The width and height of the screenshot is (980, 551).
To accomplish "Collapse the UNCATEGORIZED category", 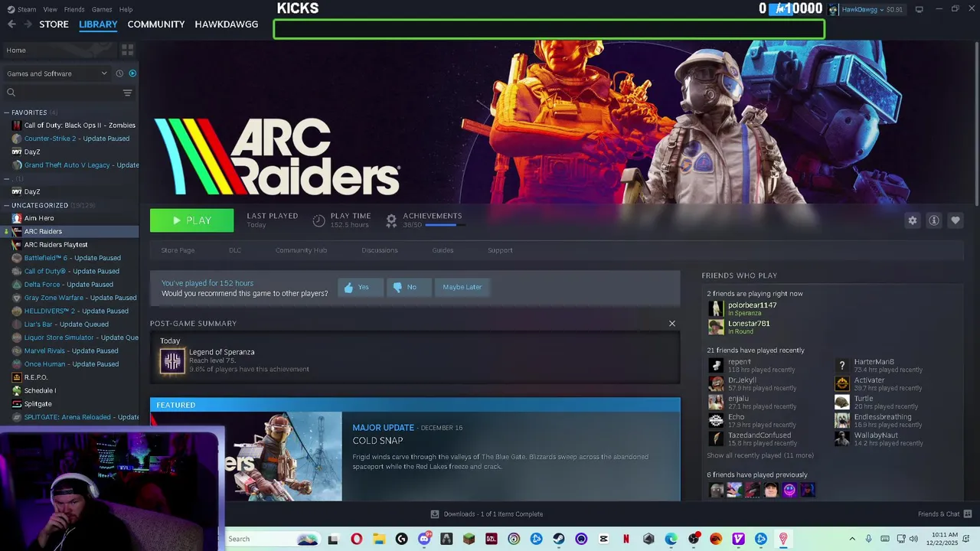I will coord(6,205).
